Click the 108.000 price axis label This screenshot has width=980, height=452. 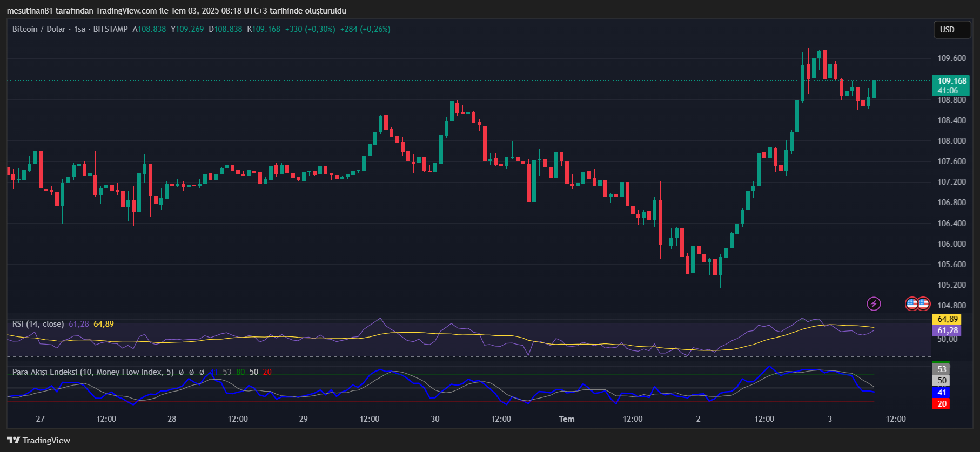coord(952,141)
